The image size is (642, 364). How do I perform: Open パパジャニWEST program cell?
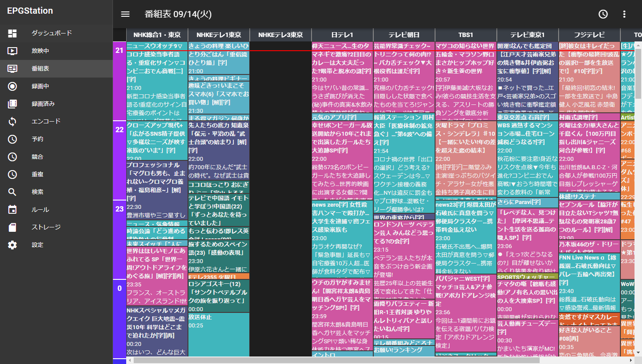(466, 313)
